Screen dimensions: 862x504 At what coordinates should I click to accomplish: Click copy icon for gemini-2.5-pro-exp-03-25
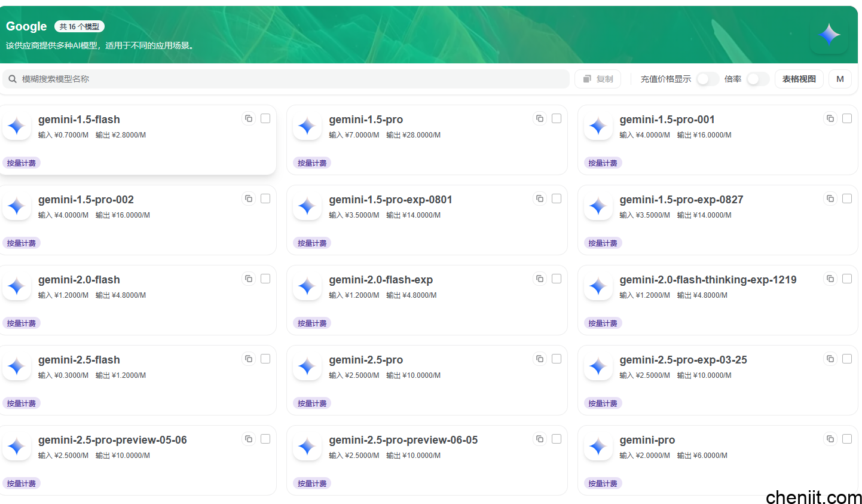point(830,359)
